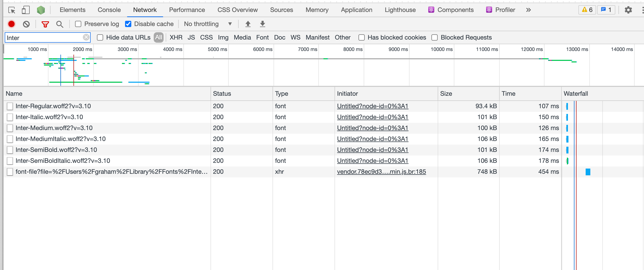Select the Inter-Medium.woff2?v=3.10 request
The height and width of the screenshot is (270, 644).
[x=54, y=128]
